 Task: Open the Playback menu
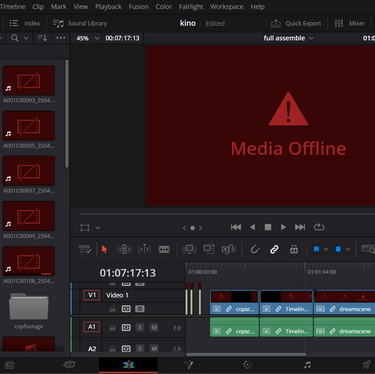pos(108,7)
